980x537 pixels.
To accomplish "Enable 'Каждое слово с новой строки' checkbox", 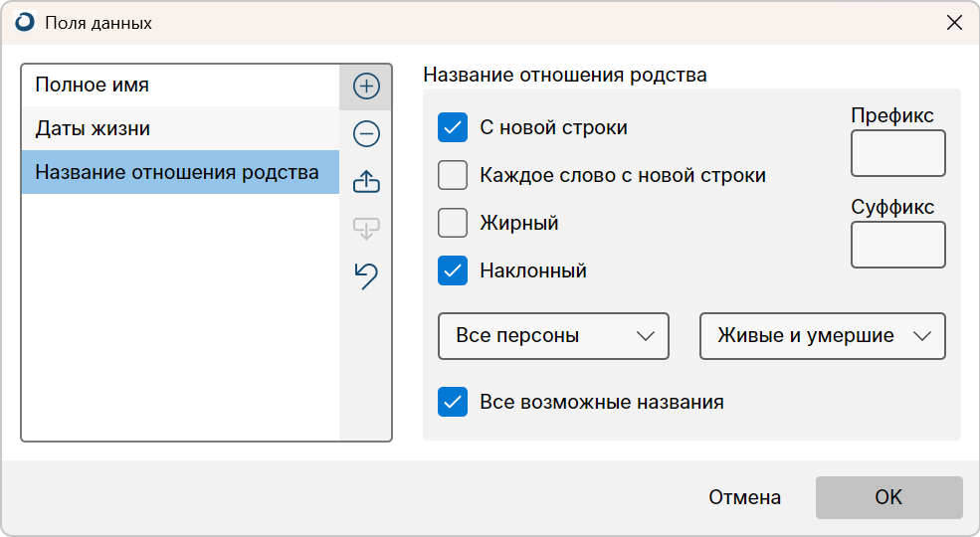I will (x=453, y=175).
